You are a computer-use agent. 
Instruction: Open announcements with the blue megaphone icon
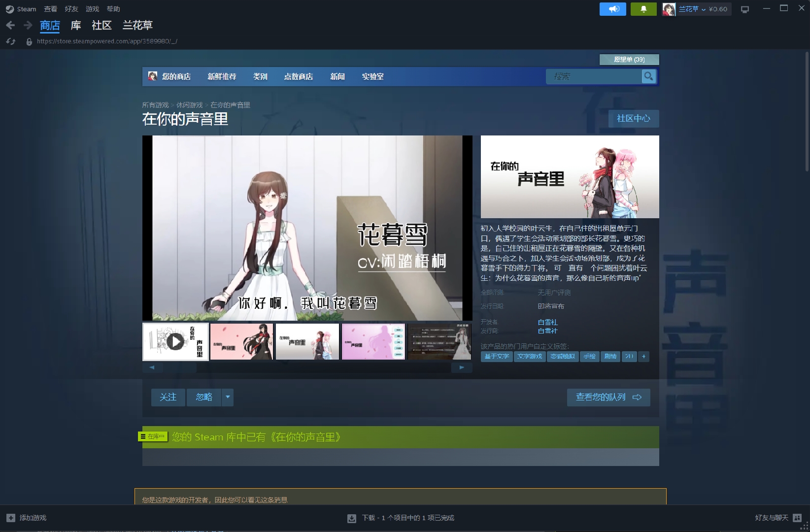pyautogui.click(x=613, y=9)
